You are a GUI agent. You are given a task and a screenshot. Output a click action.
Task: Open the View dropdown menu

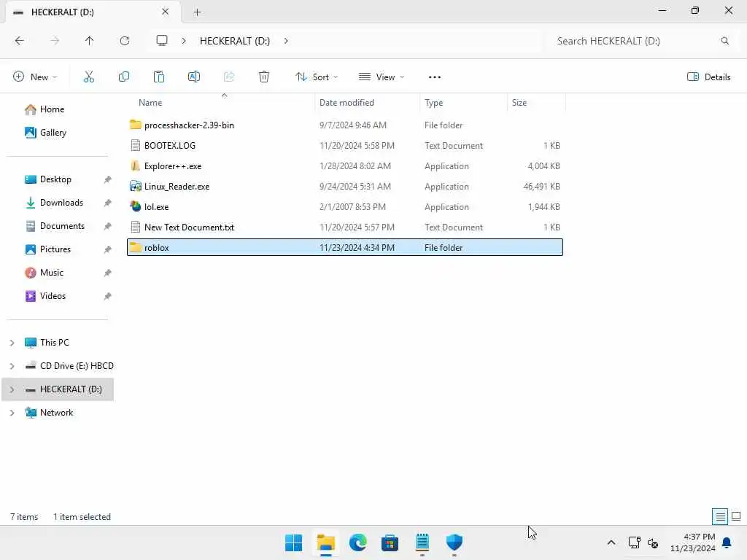tap(381, 77)
